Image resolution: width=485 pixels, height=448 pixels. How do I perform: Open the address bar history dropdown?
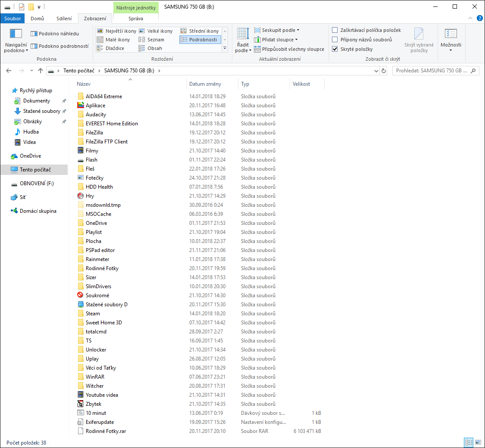376,71
